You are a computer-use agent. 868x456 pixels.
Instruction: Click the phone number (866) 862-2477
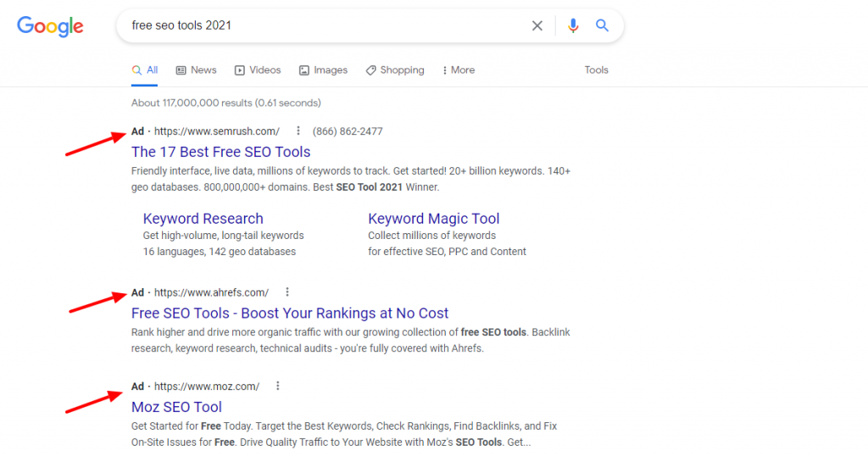[x=348, y=131]
